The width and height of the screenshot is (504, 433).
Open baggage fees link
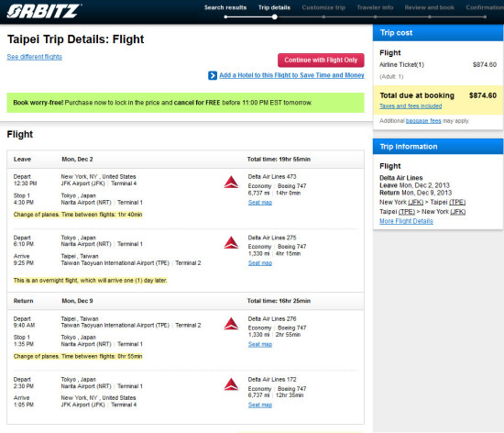tap(423, 121)
